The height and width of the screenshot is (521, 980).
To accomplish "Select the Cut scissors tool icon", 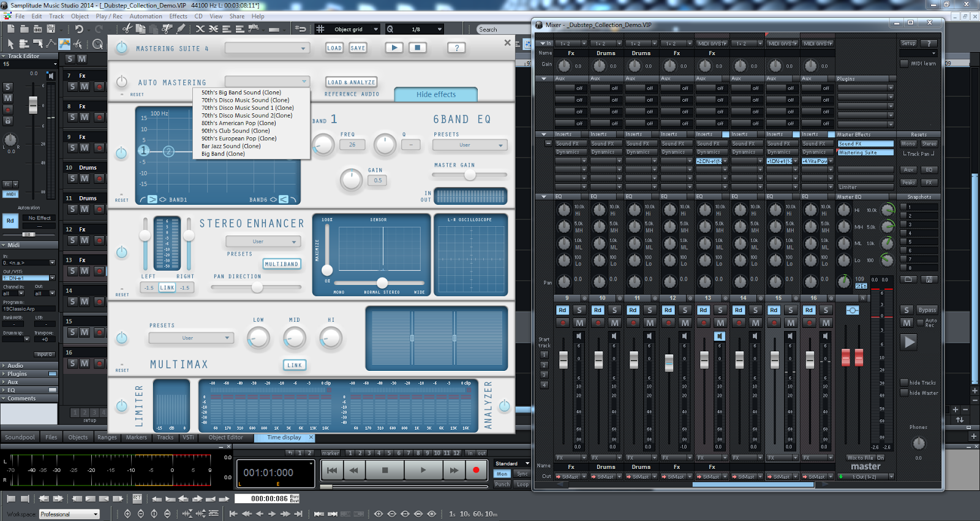I will [127, 29].
